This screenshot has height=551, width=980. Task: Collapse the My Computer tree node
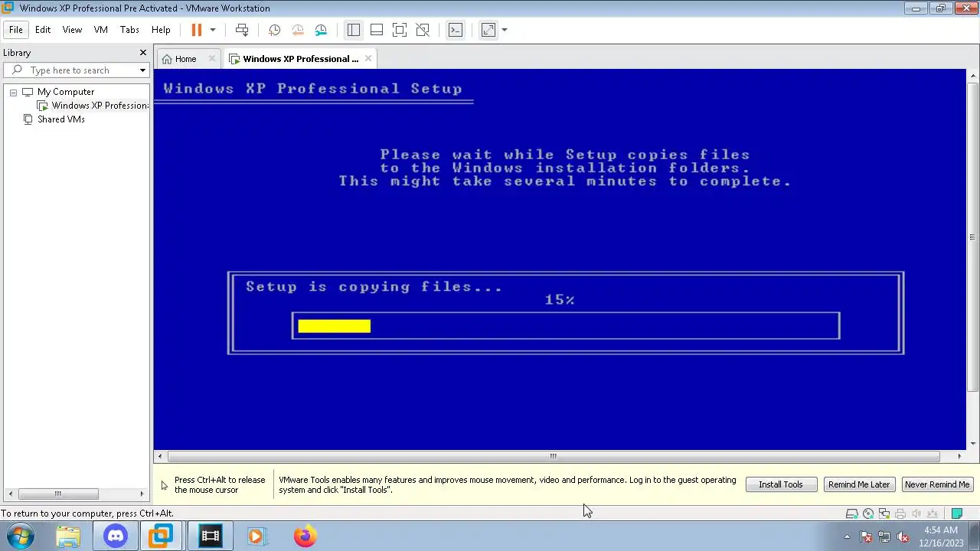(x=13, y=92)
